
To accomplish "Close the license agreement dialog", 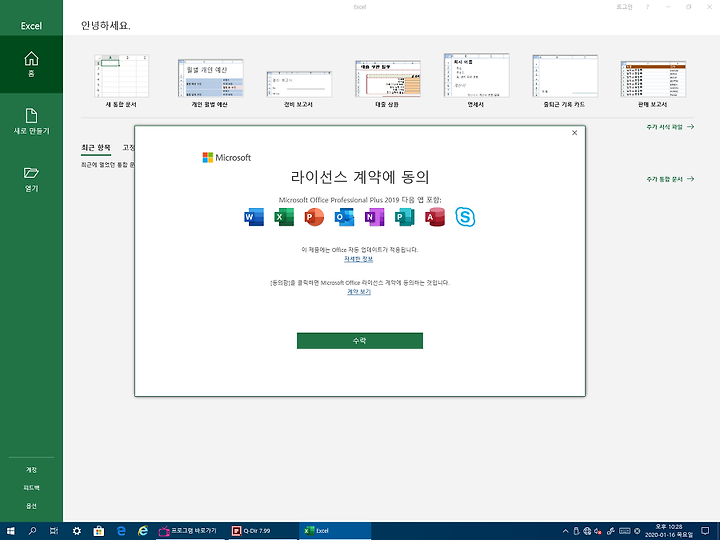I will [574, 133].
